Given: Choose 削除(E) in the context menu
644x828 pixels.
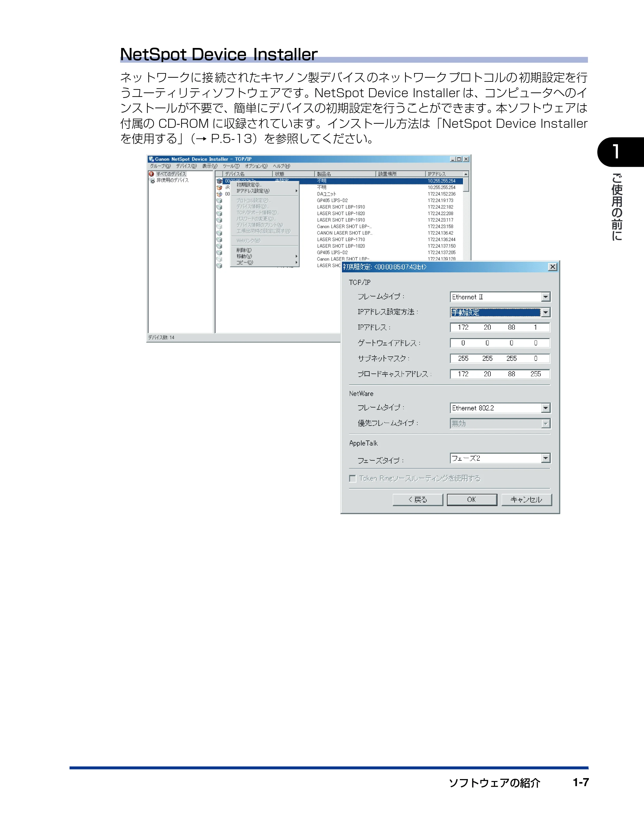Looking at the screenshot, I should pyautogui.click(x=265, y=250).
